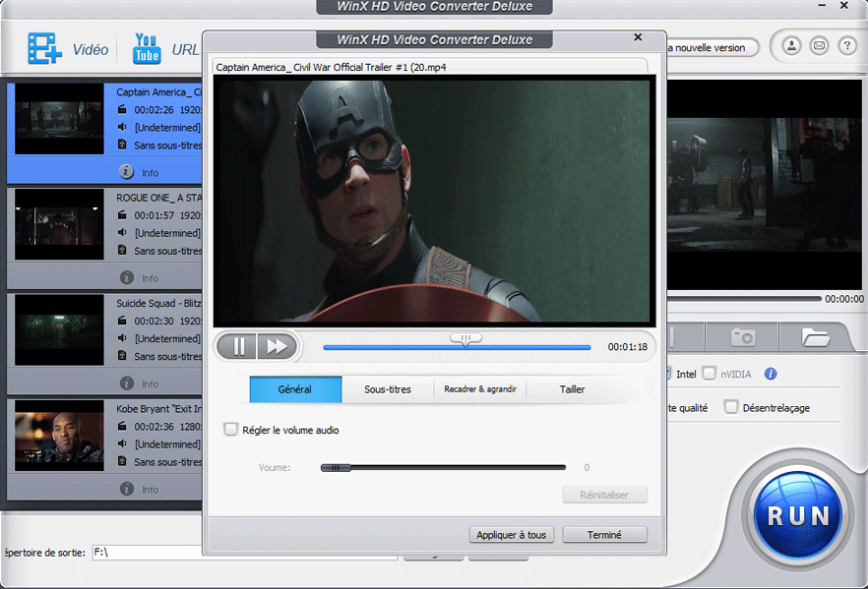Click subtitle icon of Kobe Bryant item
This screenshot has height=589, width=868.
coord(122,461)
